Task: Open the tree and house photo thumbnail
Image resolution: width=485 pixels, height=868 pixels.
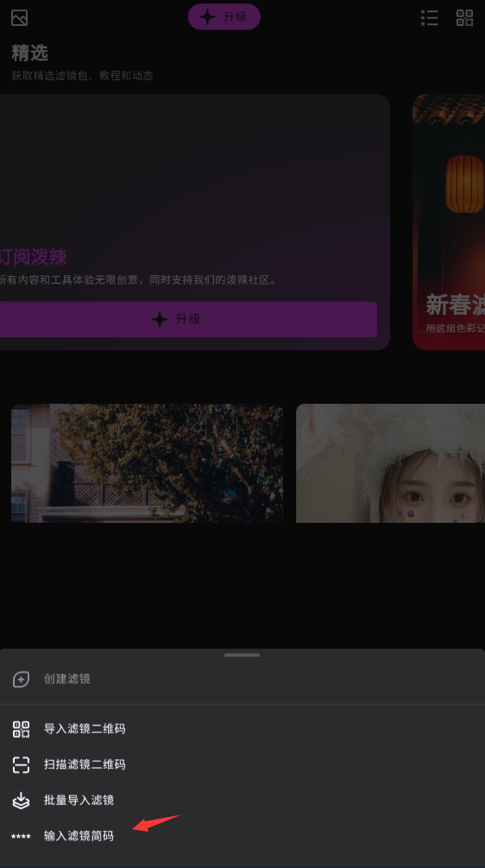Action: coord(148,463)
